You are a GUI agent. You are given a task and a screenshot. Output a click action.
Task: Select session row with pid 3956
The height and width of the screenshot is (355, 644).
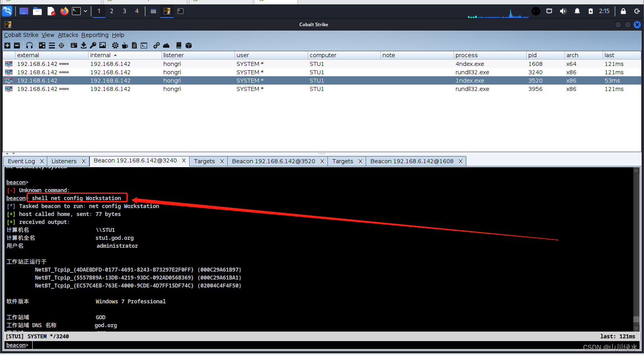point(322,89)
